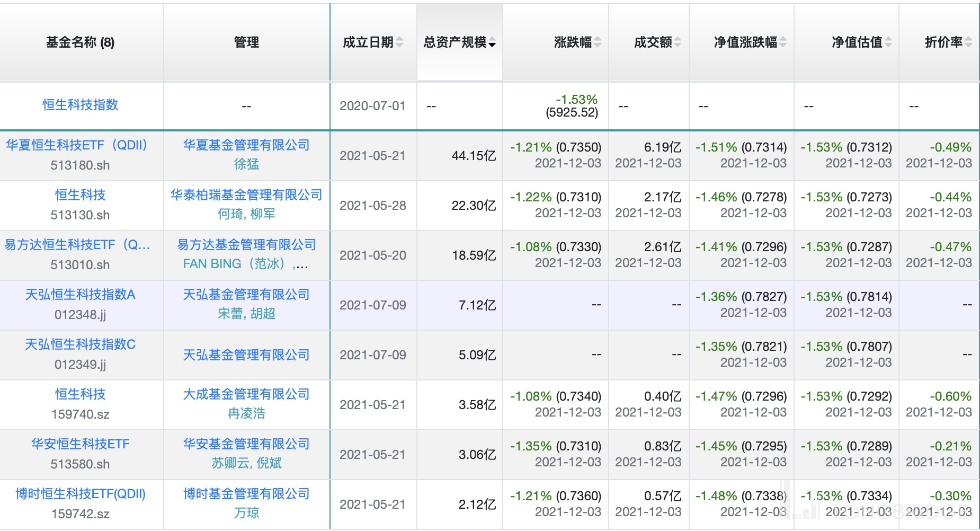The image size is (980, 531).
Task: Click the 总资产规模 sort arrow
Action: [492, 43]
